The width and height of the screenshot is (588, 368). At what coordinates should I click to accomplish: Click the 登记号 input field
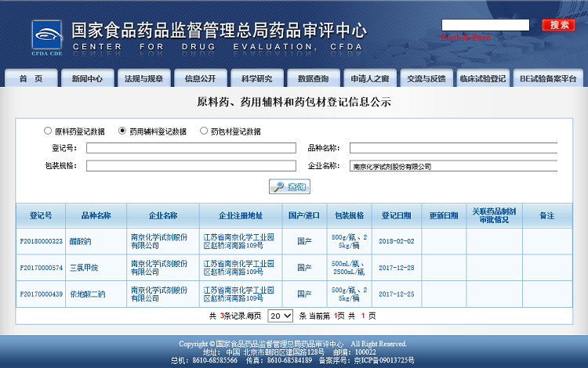click(191, 148)
